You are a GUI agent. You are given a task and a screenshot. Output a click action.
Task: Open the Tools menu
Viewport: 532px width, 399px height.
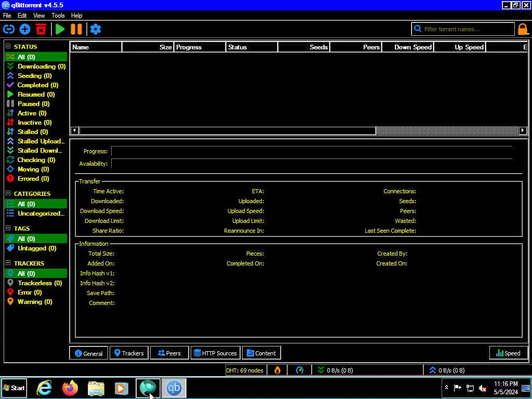[x=58, y=16]
